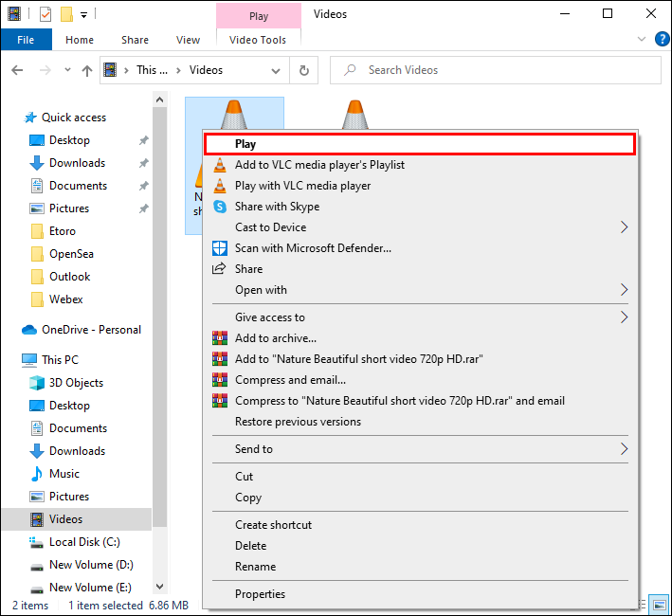Image resolution: width=672 pixels, height=616 pixels.
Task: Expand the Send to submenu
Action: point(420,449)
